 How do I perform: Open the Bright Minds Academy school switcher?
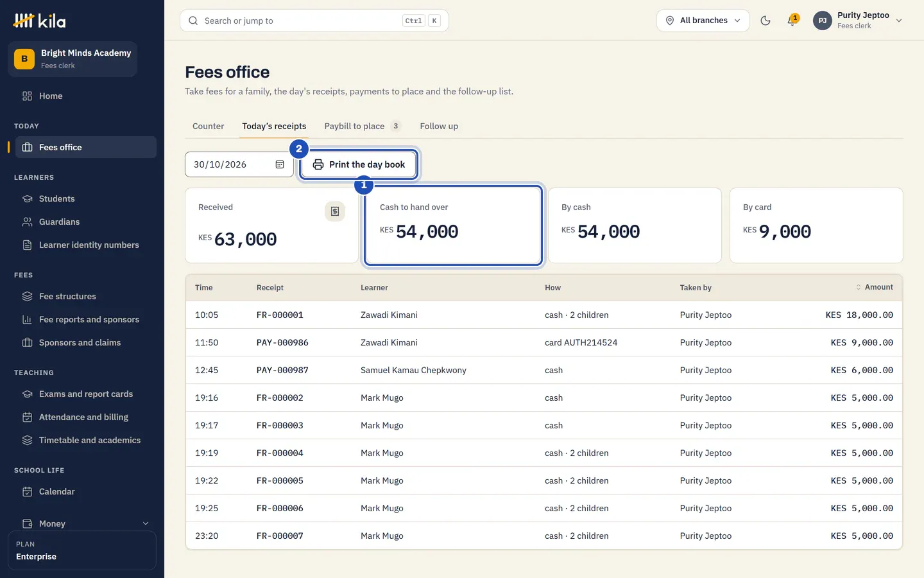coord(73,59)
